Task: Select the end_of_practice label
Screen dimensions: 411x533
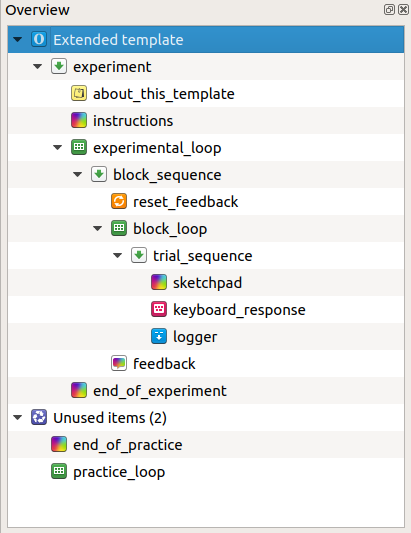Action: pyautogui.click(x=128, y=445)
